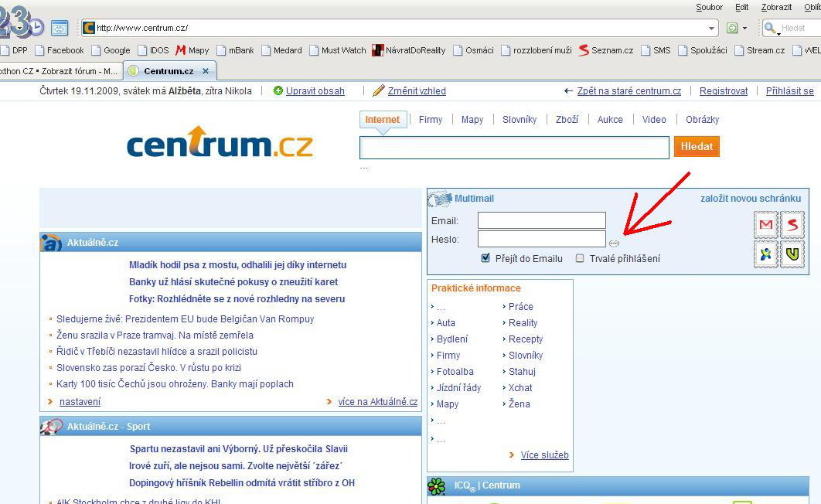Open the Volny stamp icon in Multimail
The height and width of the screenshot is (504, 821).
tap(792, 254)
